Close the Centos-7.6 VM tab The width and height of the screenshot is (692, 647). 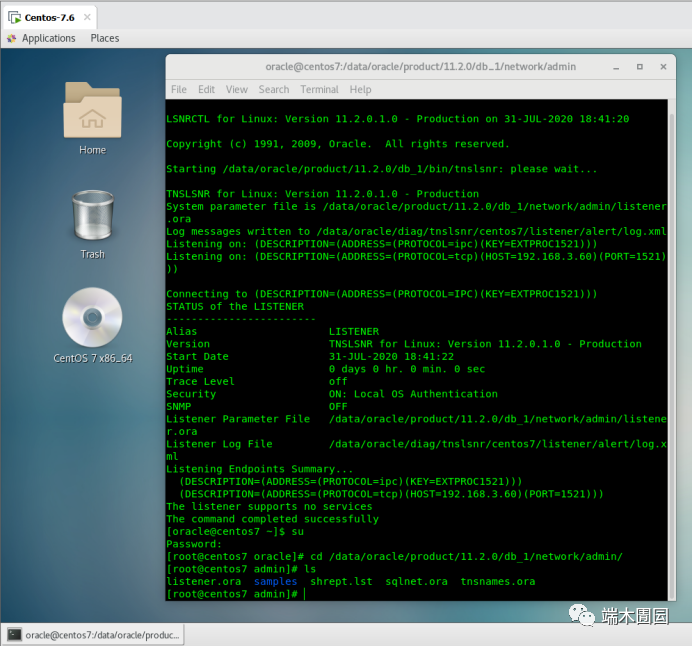coord(87,17)
